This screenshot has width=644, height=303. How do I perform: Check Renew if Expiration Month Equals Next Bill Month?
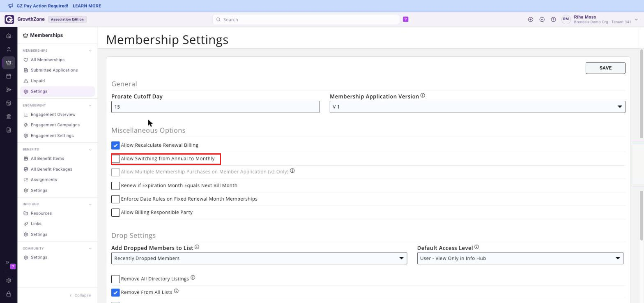(x=115, y=186)
